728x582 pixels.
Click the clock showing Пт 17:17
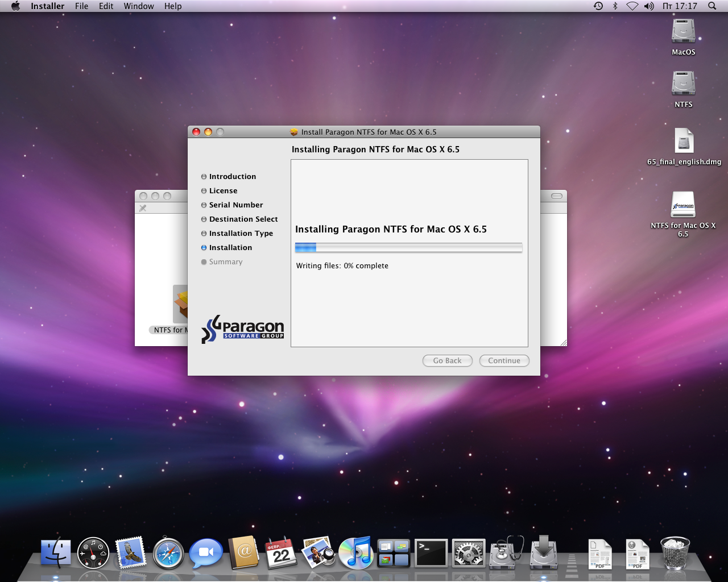click(x=680, y=6)
